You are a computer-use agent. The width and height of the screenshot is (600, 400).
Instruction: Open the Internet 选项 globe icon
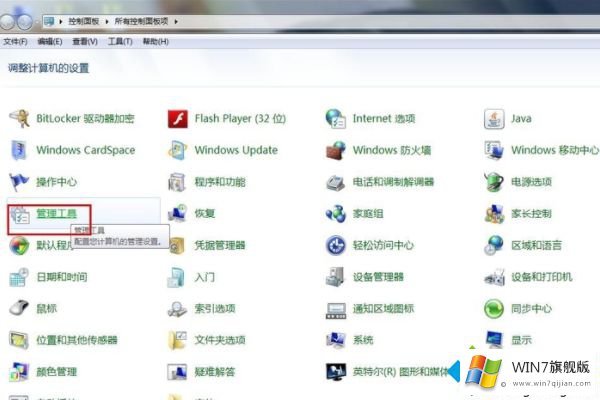336,119
